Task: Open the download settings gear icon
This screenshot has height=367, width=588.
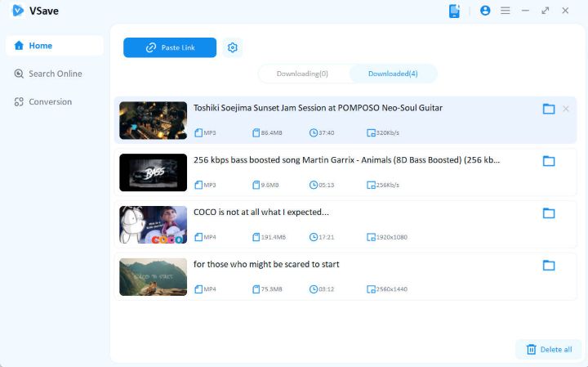Action: pos(233,47)
